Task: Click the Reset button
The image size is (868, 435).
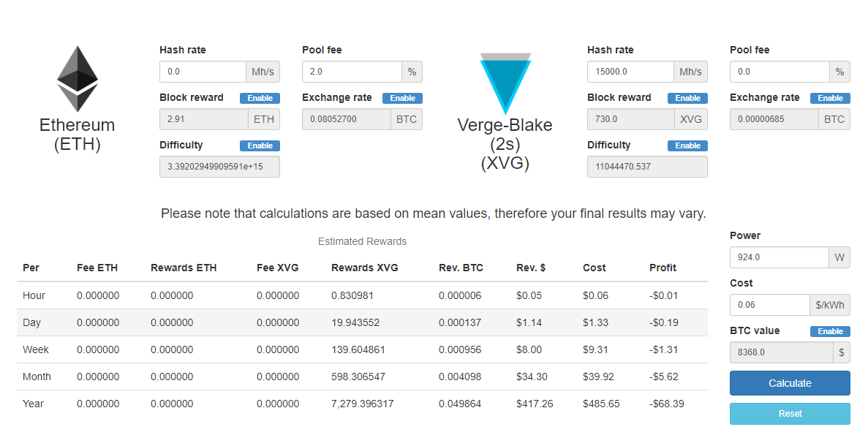Action: point(790,413)
